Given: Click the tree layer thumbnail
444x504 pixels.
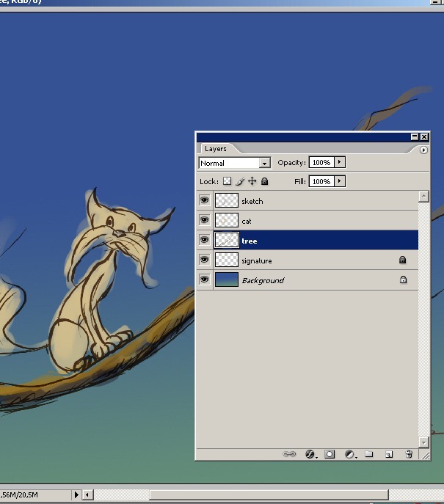Looking at the screenshot, I should click(x=226, y=241).
